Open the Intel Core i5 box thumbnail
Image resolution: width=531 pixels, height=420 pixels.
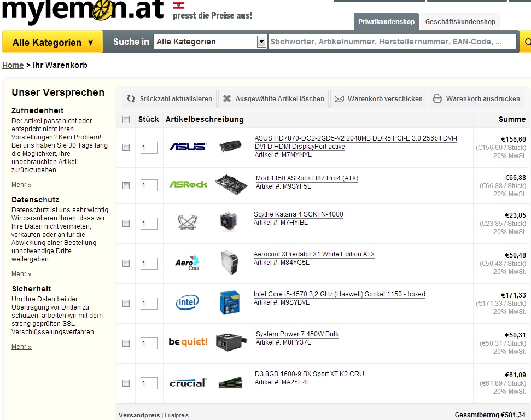(x=230, y=302)
